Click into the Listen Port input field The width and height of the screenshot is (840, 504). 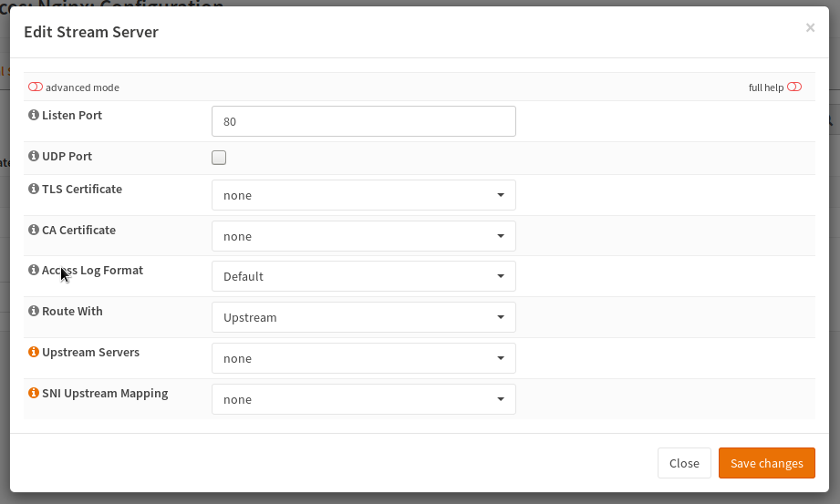point(363,121)
